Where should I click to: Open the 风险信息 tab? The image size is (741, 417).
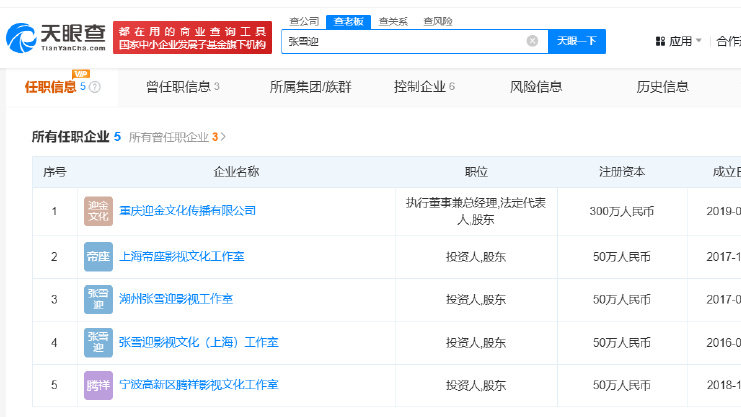coord(536,87)
